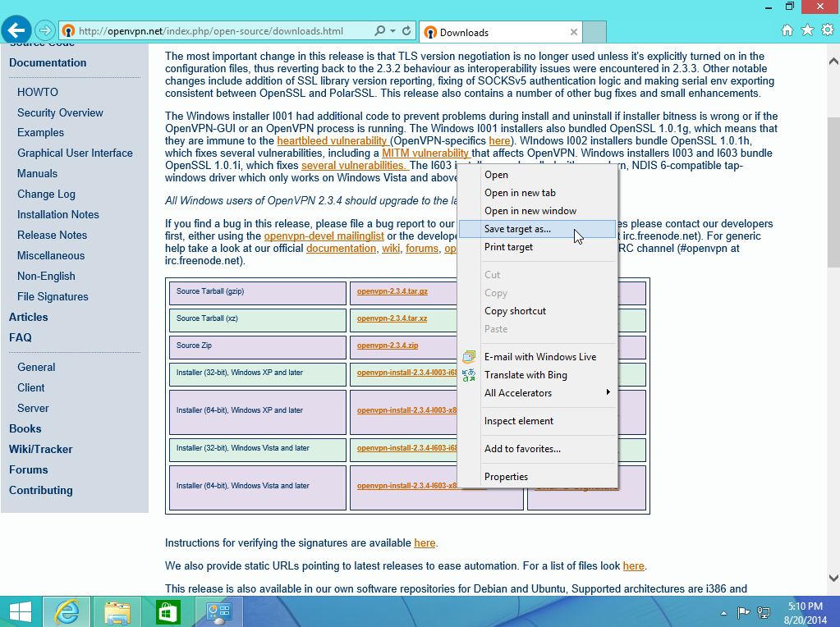840x627 pixels.
Task: Open a new blank tab
Action: point(594,32)
